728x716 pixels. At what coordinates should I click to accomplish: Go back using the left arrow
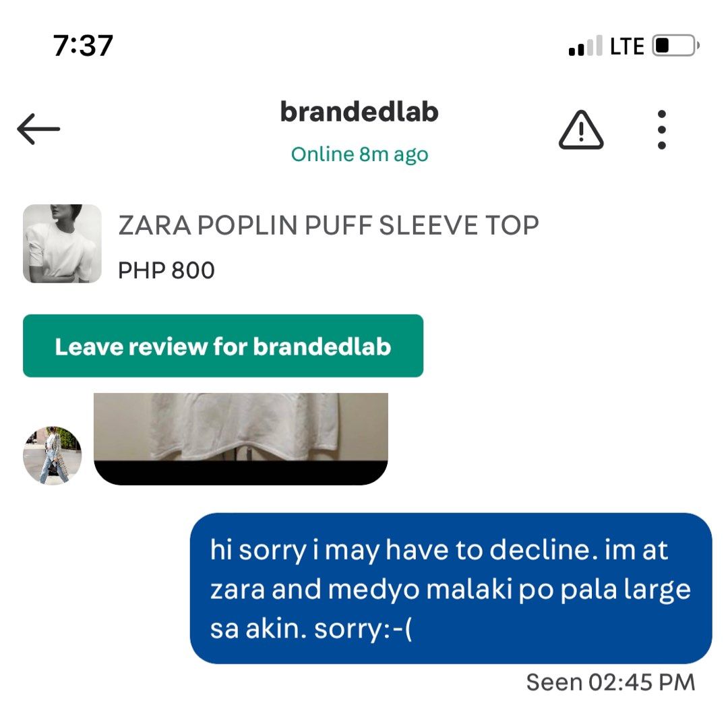click(38, 129)
